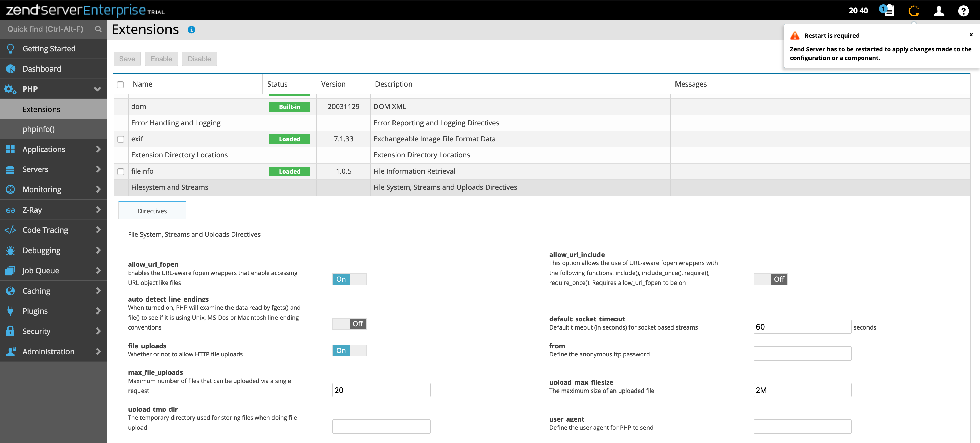Click the Dashboard gauge icon
This screenshot has width=980, height=443.
point(11,69)
